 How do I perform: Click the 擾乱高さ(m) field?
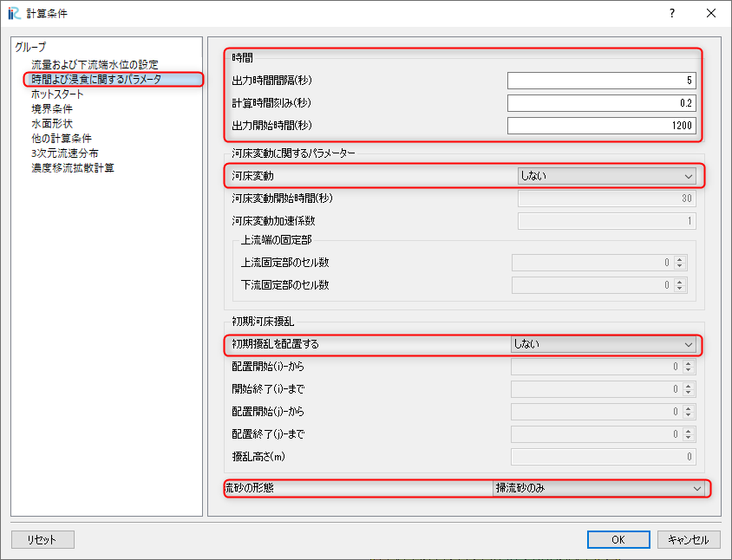603,457
